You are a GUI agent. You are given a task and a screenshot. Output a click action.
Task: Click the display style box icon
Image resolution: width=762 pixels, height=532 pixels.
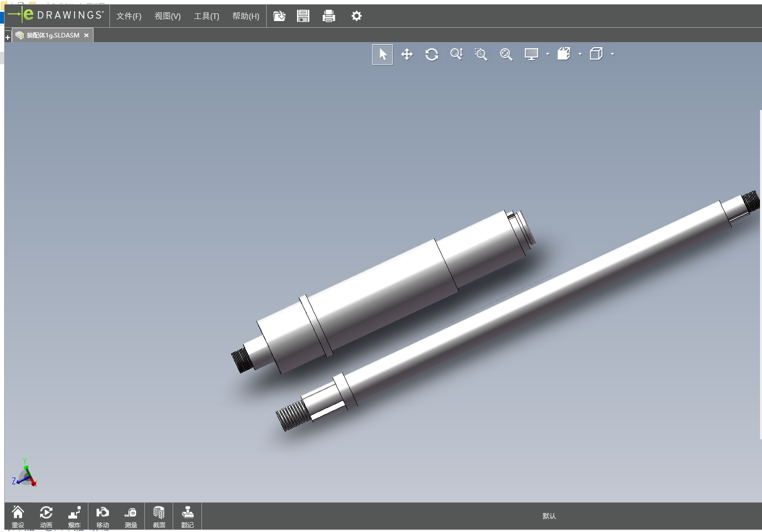pyautogui.click(x=596, y=54)
